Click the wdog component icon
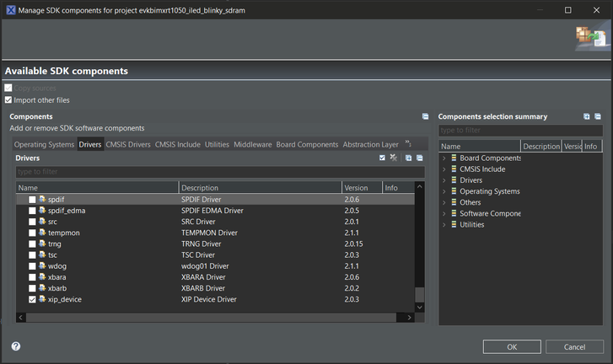613x364 pixels. pos(42,265)
